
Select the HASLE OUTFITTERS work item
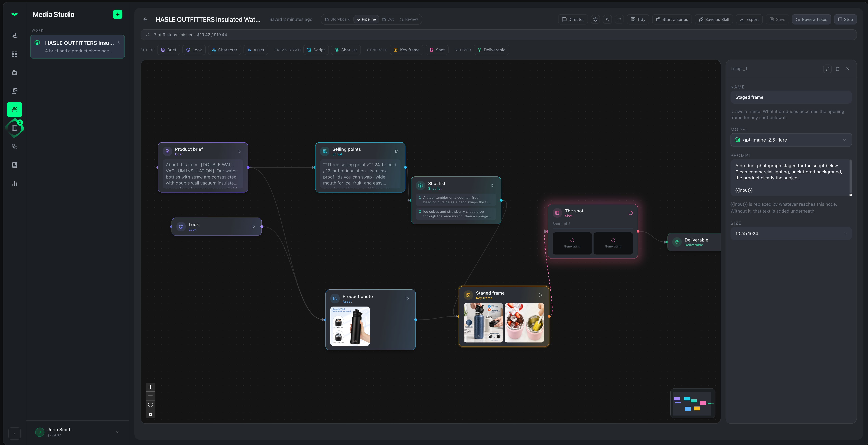point(77,47)
